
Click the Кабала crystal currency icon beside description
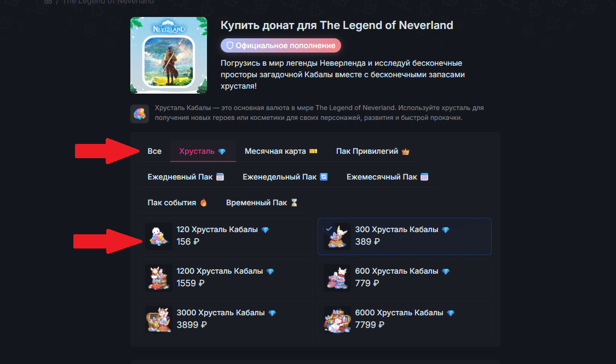pos(140,114)
